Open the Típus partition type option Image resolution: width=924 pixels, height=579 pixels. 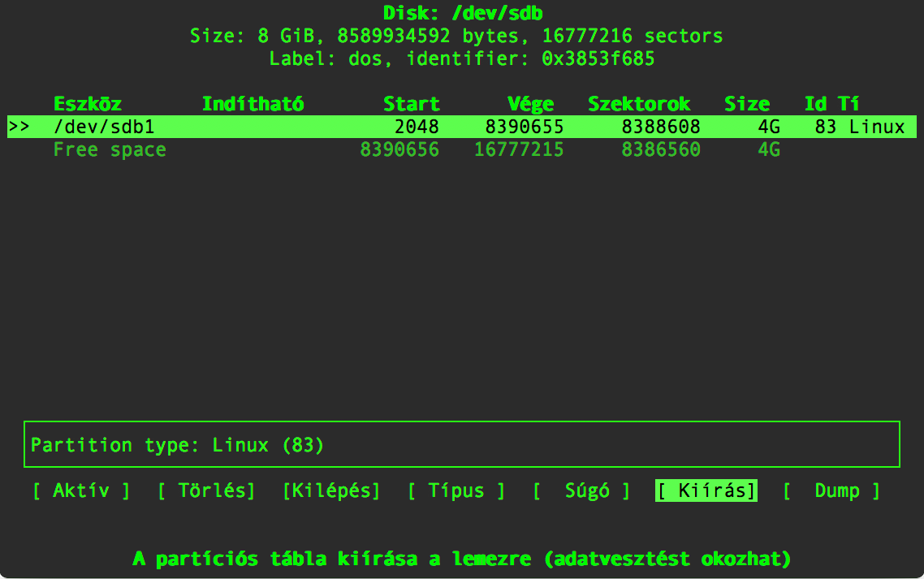[456, 490]
